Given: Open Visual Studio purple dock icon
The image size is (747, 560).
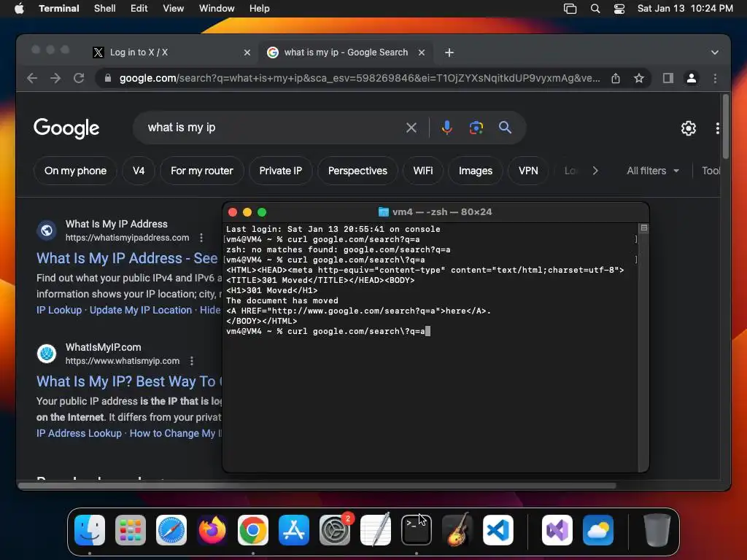Looking at the screenshot, I should coord(557,530).
